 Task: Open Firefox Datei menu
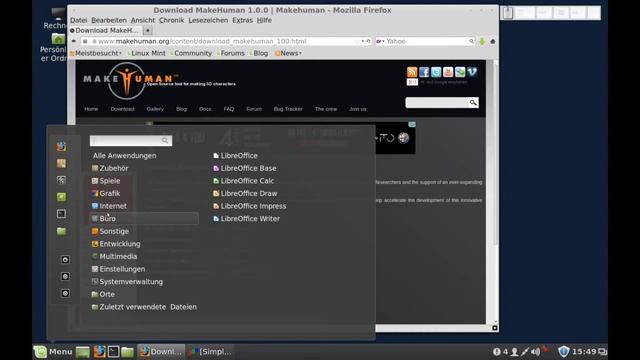(78, 20)
